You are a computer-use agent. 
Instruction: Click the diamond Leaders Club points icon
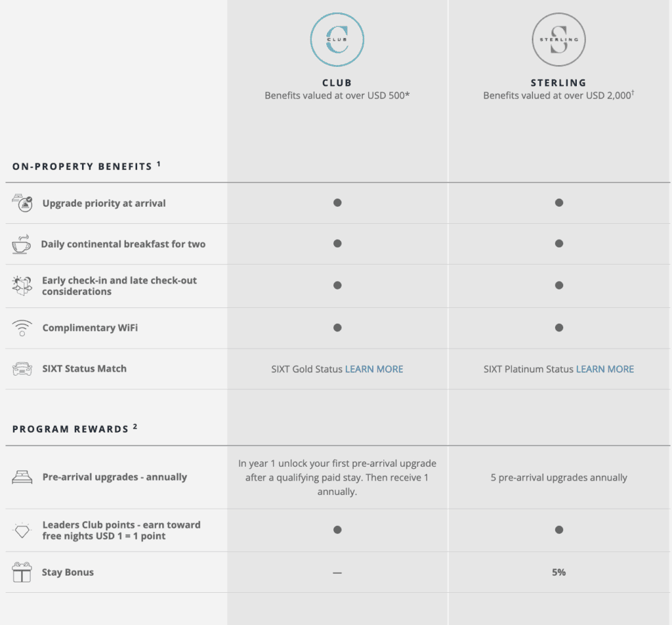22,530
